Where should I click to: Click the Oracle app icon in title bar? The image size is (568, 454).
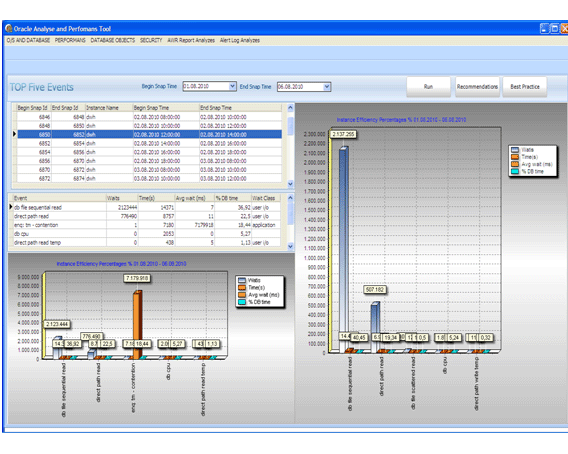click(9, 29)
